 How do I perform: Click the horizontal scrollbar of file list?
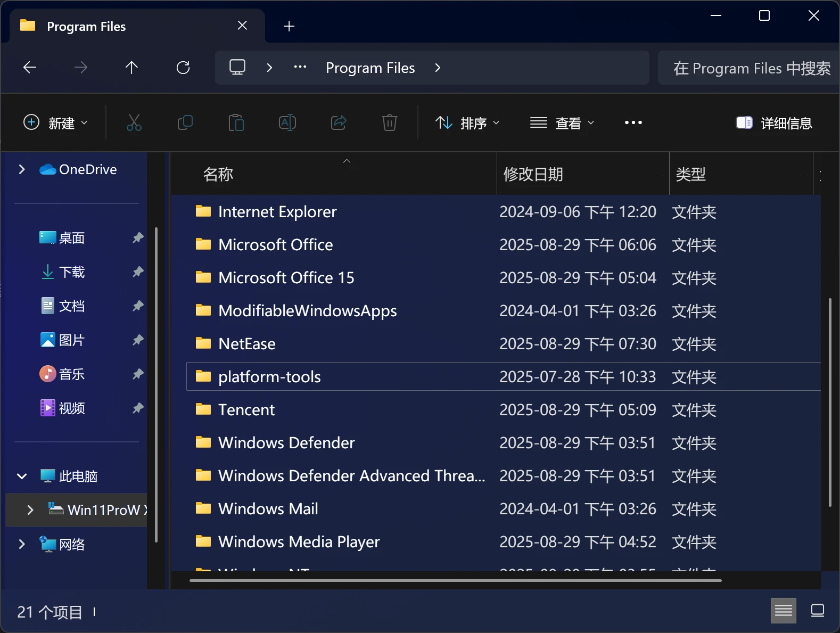[456, 580]
